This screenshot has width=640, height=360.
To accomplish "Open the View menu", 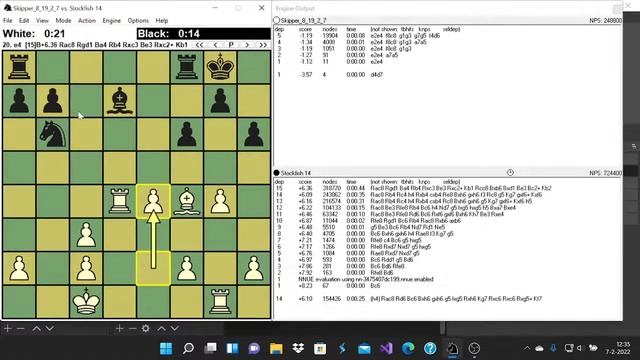I will click(42, 20).
